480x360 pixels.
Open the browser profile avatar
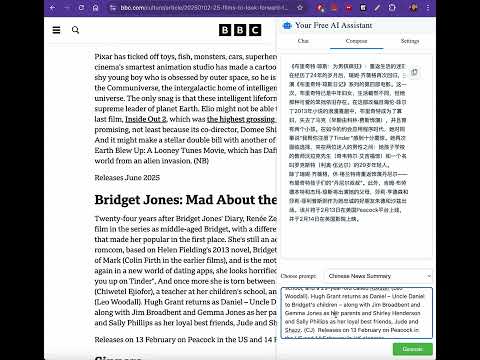point(413,8)
